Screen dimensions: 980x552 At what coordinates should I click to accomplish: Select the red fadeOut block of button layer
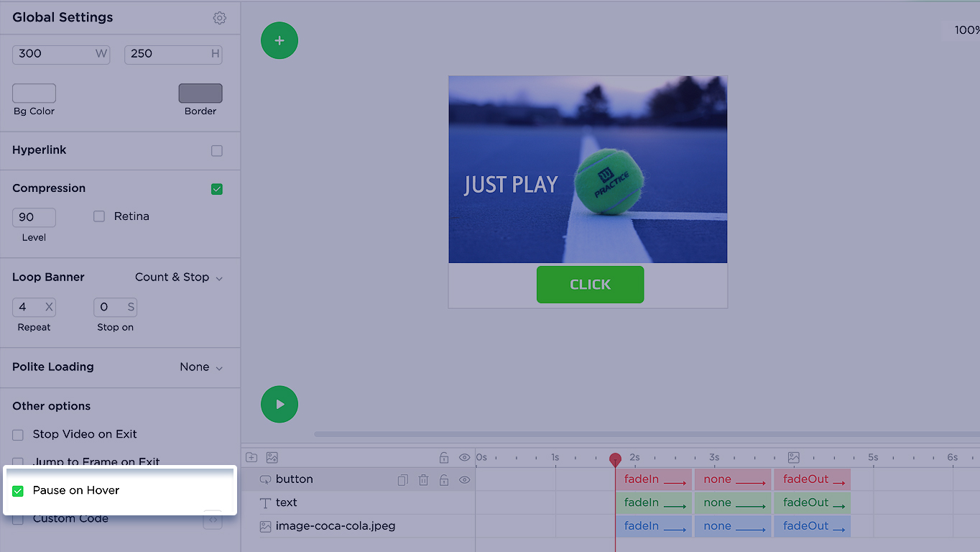812,479
